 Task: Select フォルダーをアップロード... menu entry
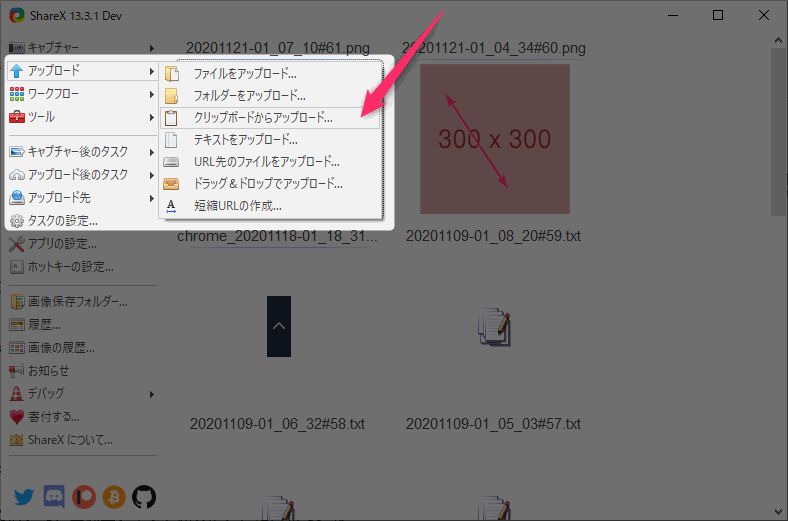[270, 95]
